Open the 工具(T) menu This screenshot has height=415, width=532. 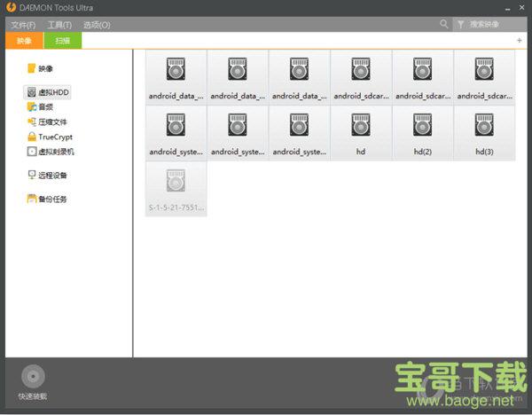(x=59, y=25)
